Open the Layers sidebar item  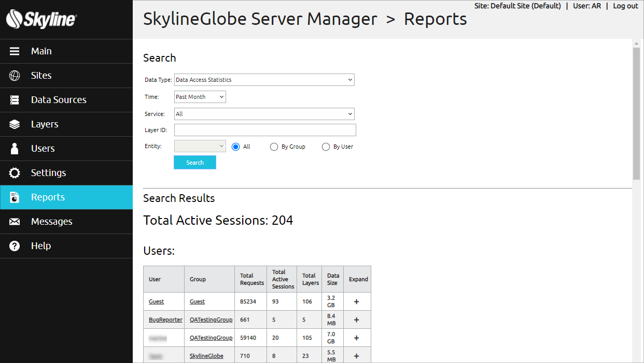[66, 124]
